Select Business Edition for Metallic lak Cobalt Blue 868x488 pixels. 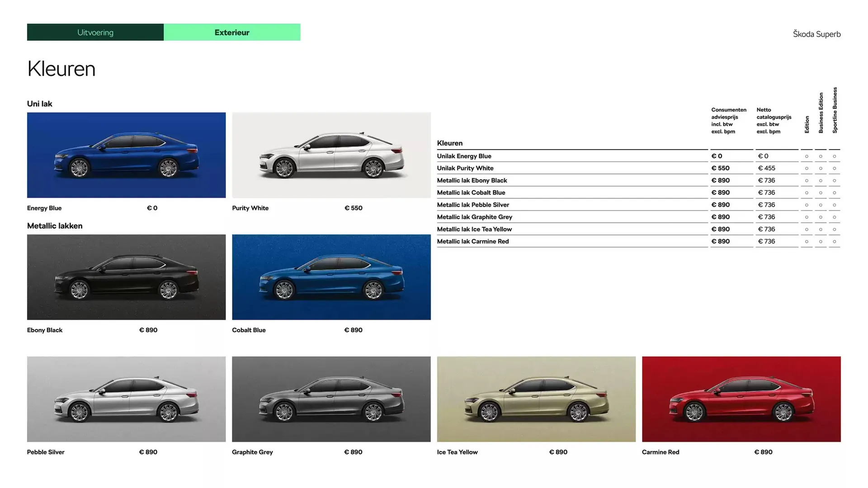821,192
